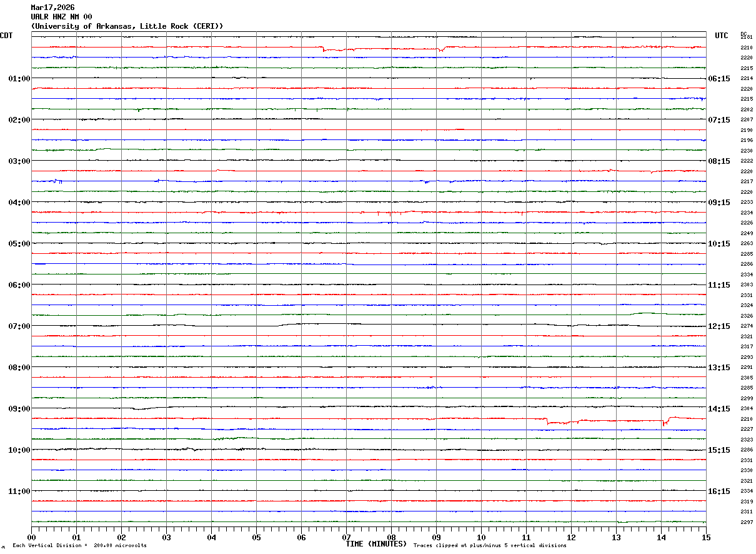Click the DC value '2274'
Screen dimensions: 756x554
746,326
